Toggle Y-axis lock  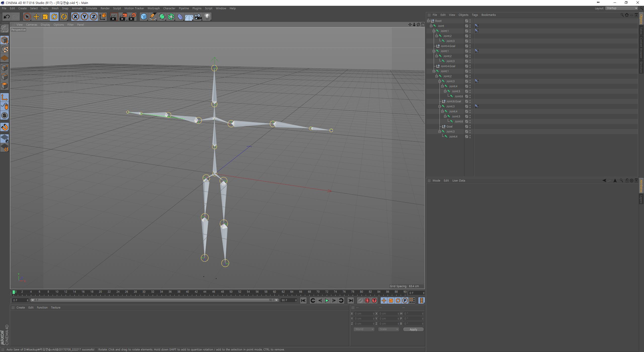(85, 17)
